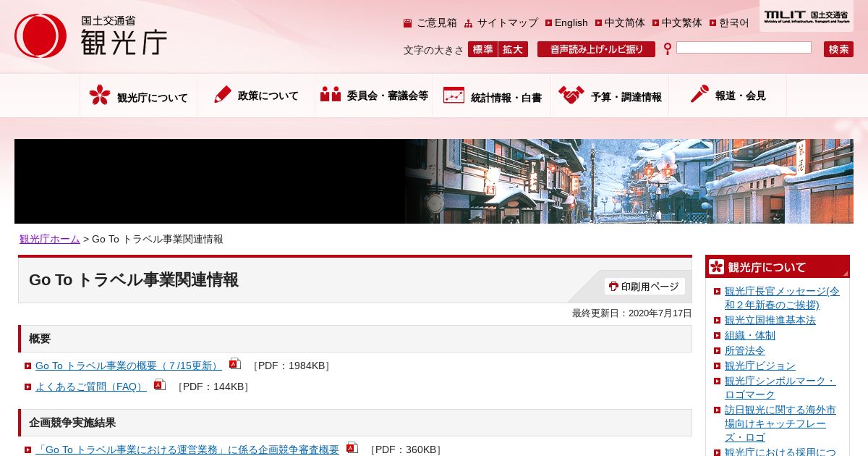Click the [PDF：144KB] file size text

pos(213,387)
